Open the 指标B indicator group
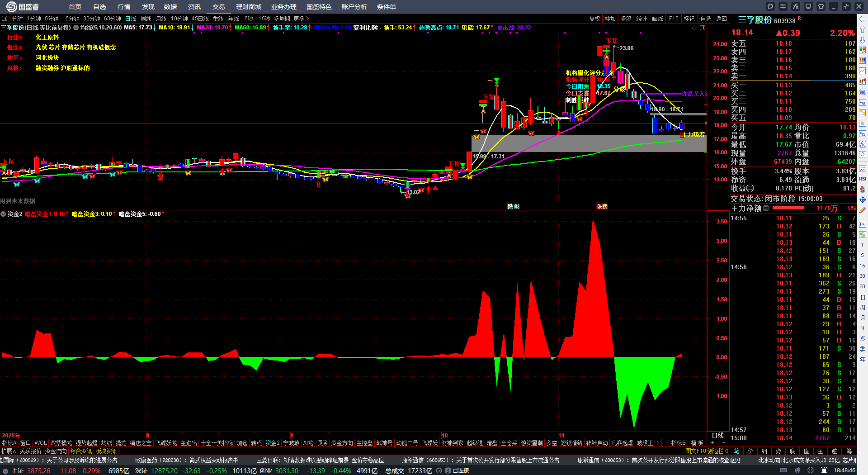Viewport: 868px width, 475px height. point(678,443)
